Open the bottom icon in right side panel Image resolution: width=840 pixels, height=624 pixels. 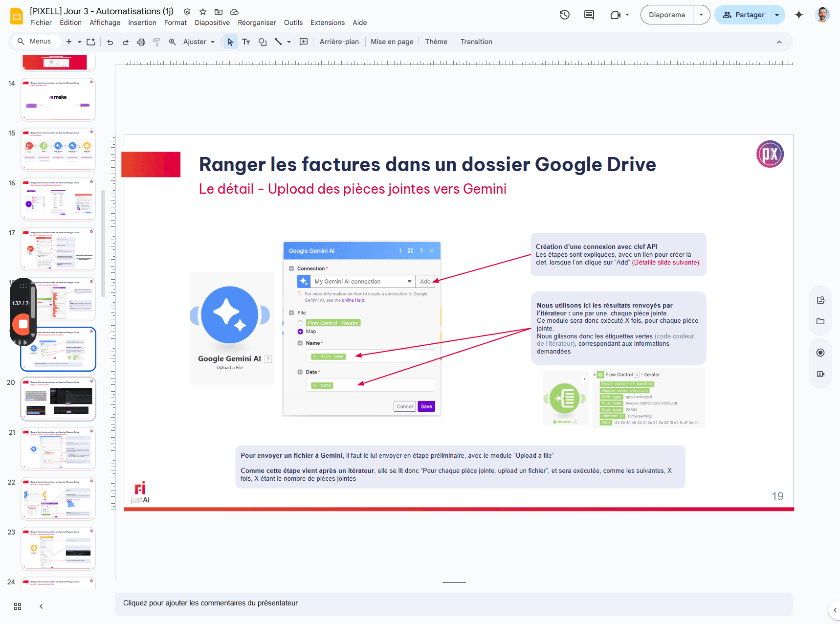[x=820, y=374]
